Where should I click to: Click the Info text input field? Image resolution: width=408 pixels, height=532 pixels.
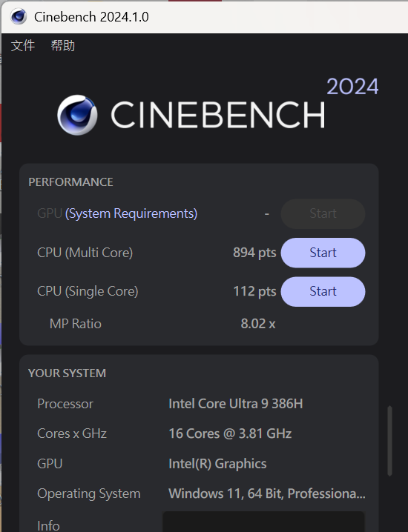[x=263, y=522]
